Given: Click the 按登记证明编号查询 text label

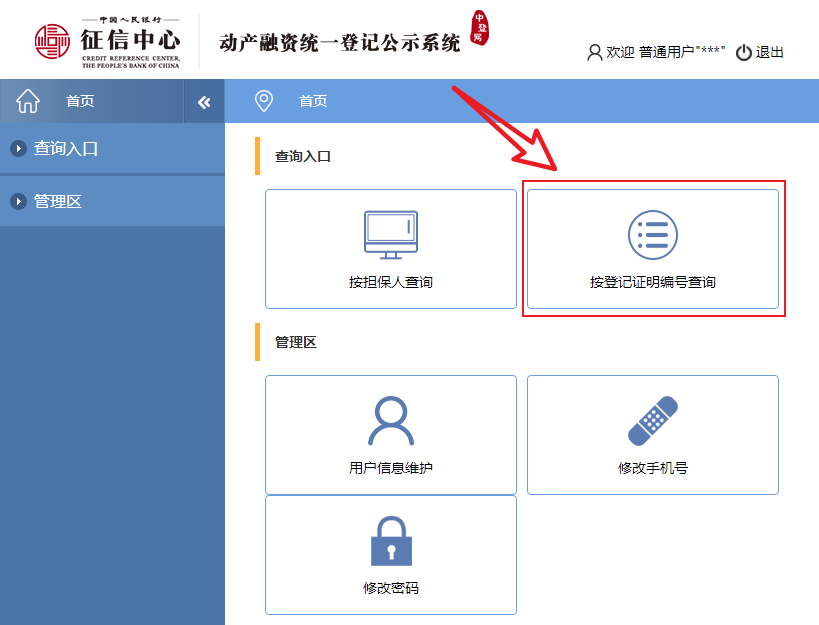Looking at the screenshot, I should pyautogui.click(x=652, y=282).
